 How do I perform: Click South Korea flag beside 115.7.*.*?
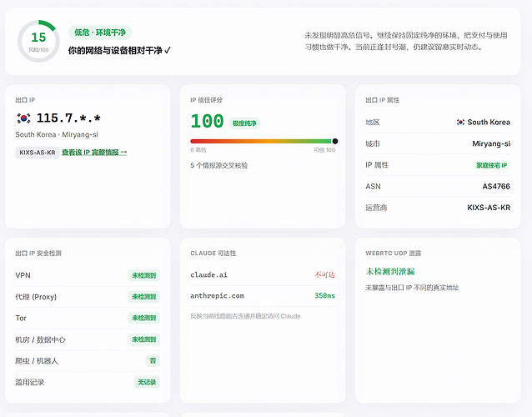23,118
